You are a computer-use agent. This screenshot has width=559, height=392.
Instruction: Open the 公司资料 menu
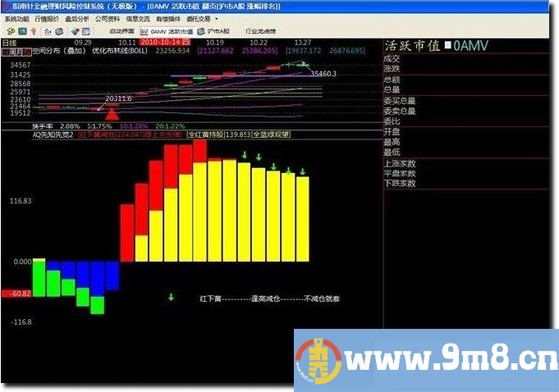pos(108,19)
